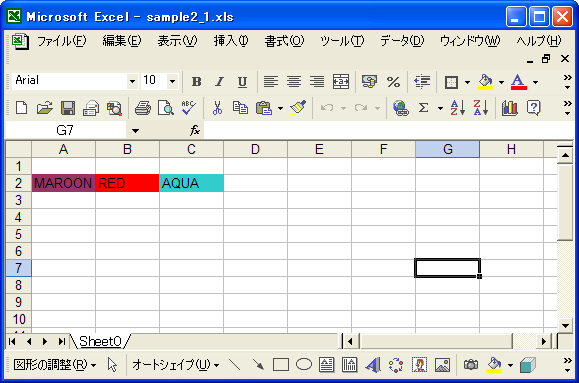Open the ファイル(F) menu
579x383 pixels.
(61, 41)
